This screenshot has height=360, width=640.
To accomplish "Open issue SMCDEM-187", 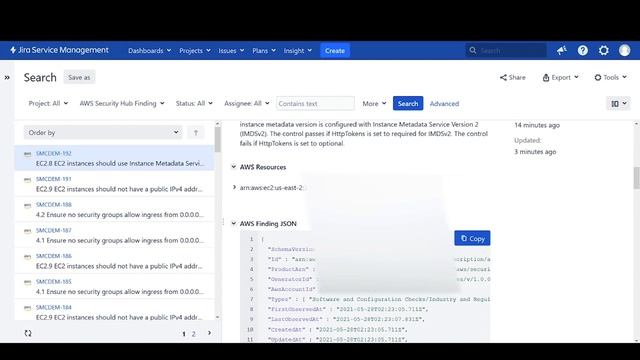I will click(x=53, y=230).
